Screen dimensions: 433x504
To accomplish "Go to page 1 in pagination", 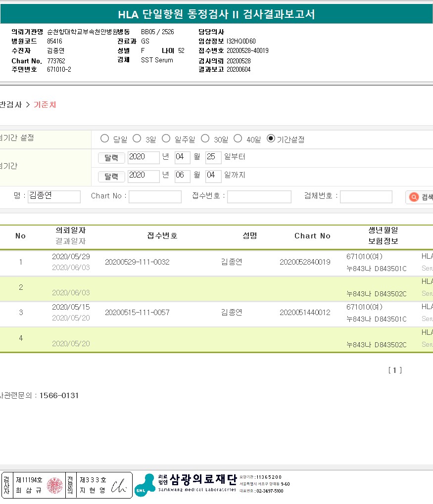I will (x=394, y=370).
